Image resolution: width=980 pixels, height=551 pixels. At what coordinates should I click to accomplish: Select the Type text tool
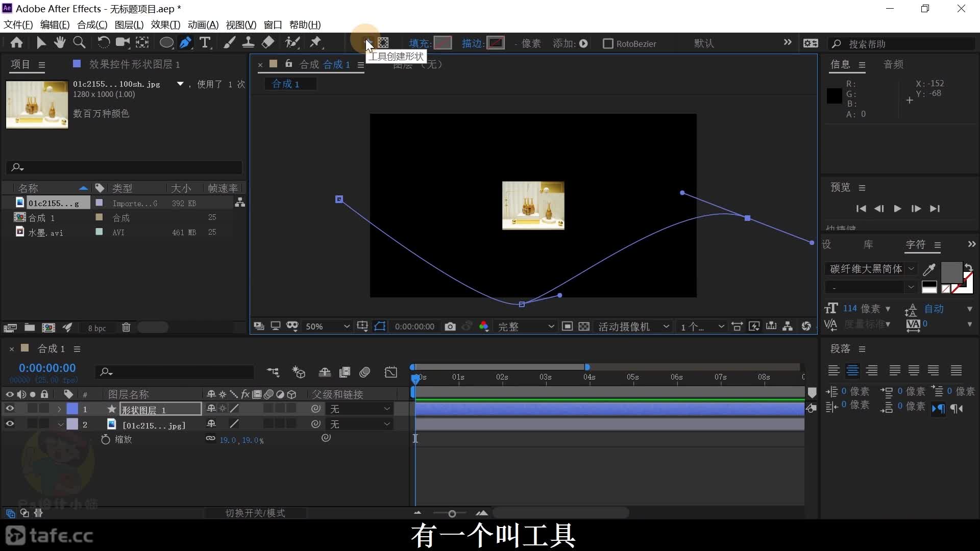coord(205,43)
